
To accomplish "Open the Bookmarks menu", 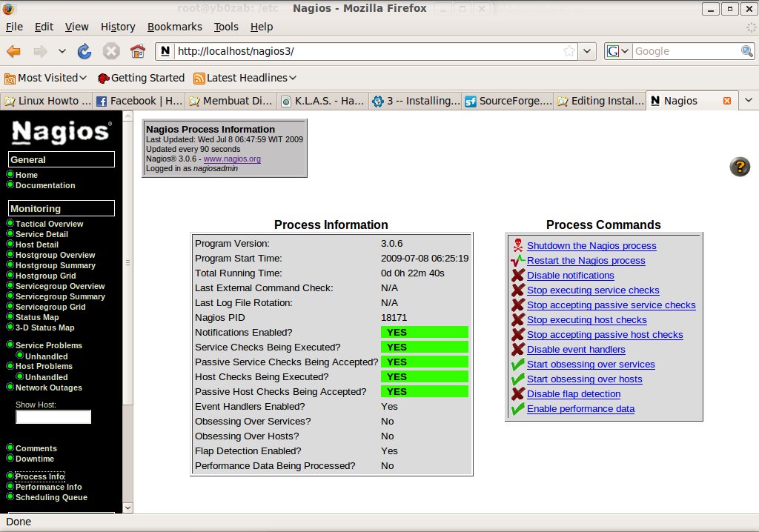I will coord(174,27).
